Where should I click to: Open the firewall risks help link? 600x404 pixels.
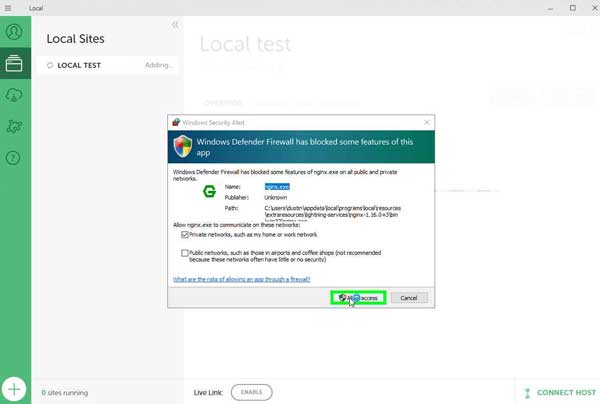pos(241,279)
